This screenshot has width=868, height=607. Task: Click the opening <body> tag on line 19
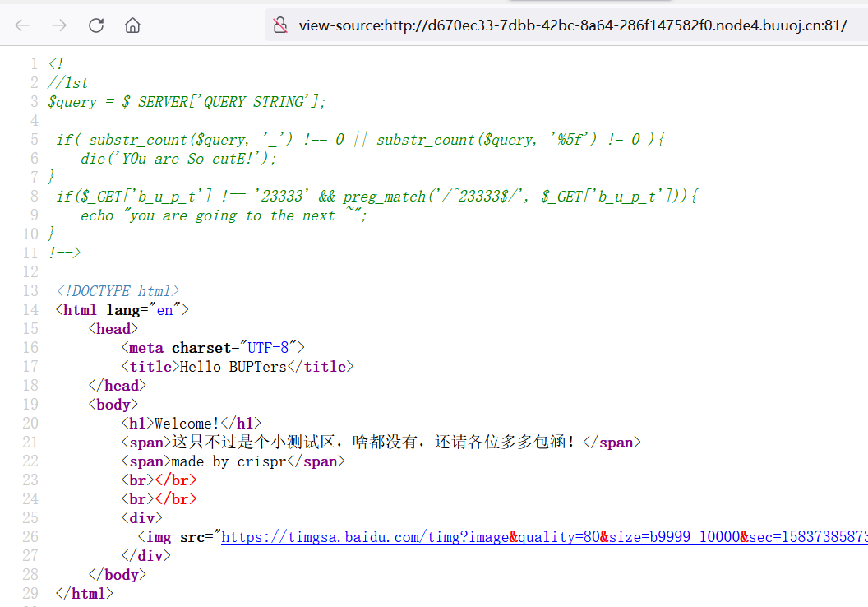pyautogui.click(x=113, y=405)
